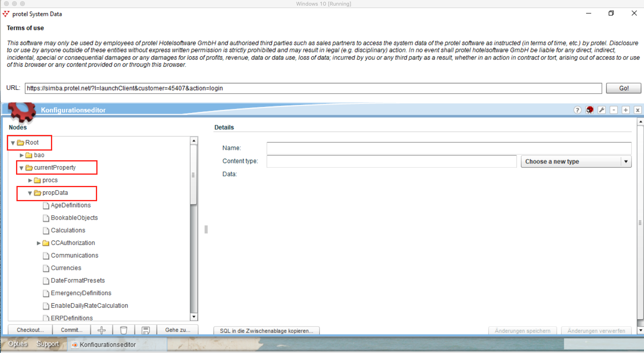
Task: Open settings with the wrench icon
Action: coord(601,110)
